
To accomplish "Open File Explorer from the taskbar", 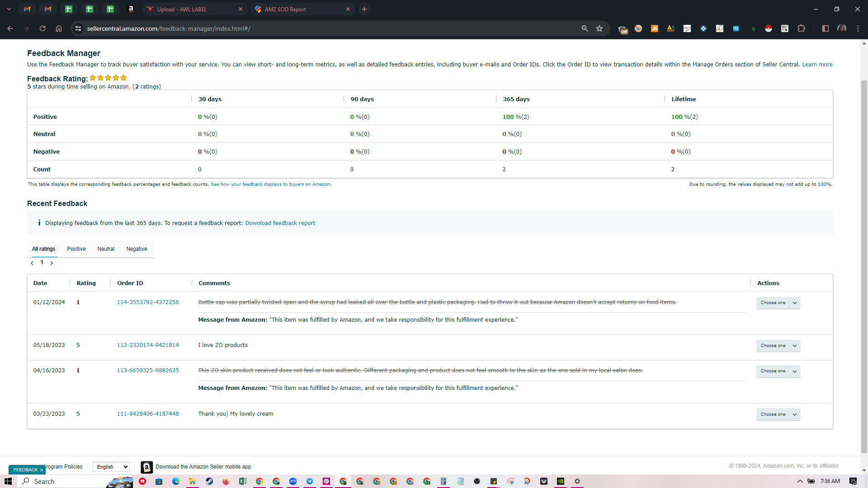I will tap(193, 481).
